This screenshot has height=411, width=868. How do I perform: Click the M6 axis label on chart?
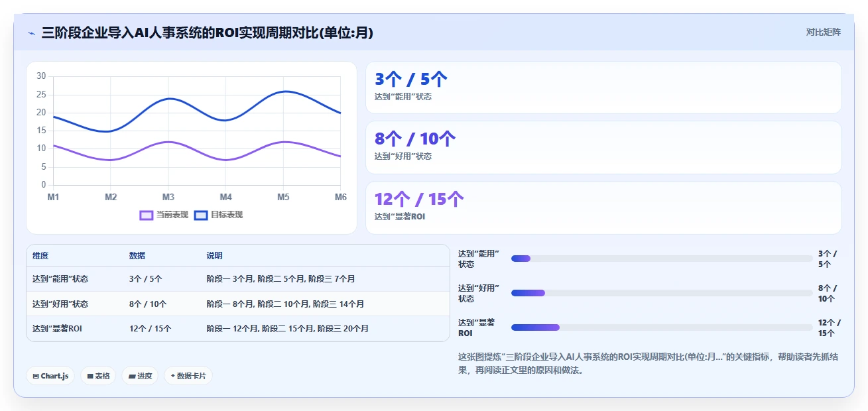tap(340, 197)
